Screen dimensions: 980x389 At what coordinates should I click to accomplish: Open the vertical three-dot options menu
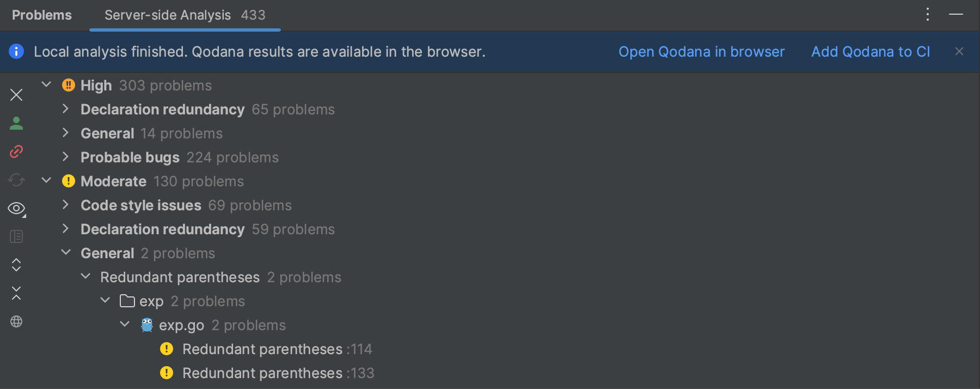[x=928, y=15]
